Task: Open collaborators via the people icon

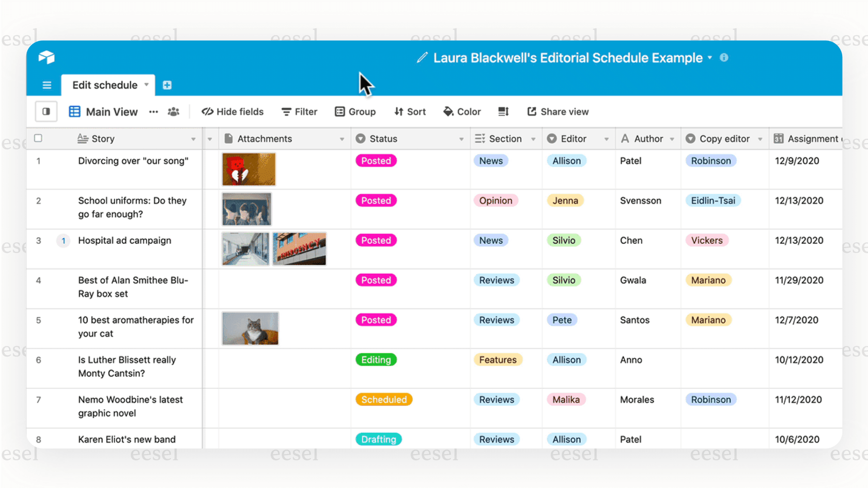Action: tap(173, 112)
